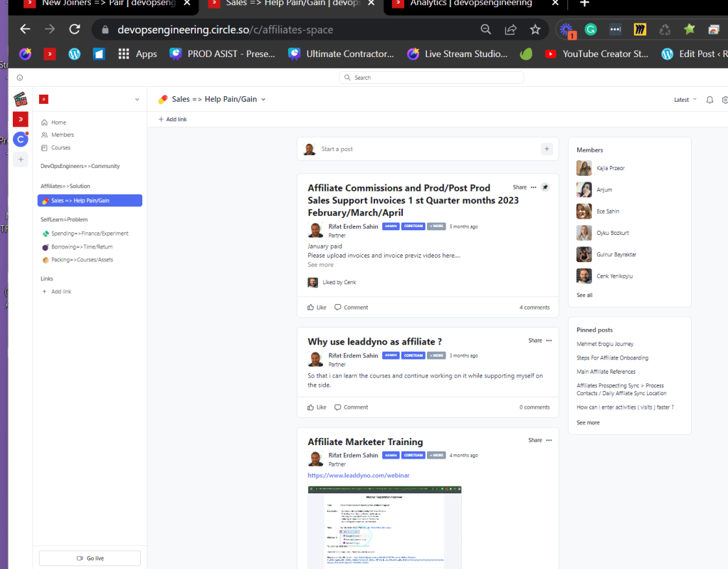Click the Start a post field
The width and height of the screenshot is (728, 569).
click(428, 149)
